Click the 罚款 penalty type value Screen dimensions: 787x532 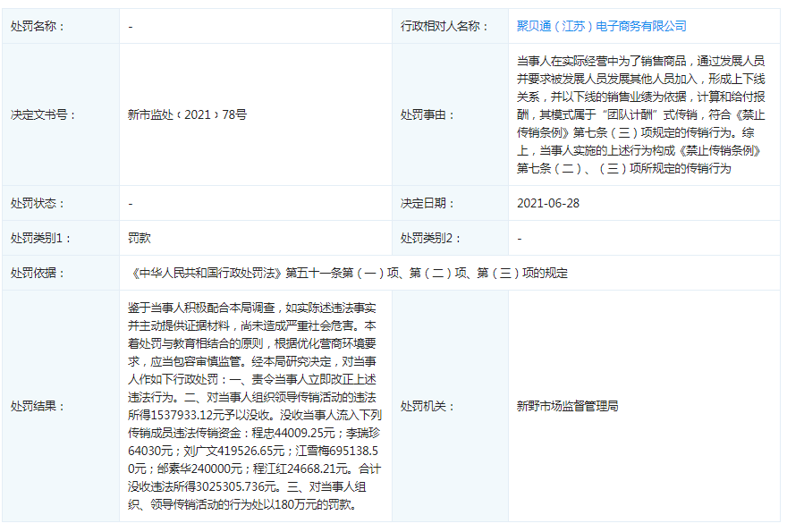click(x=140, y=239)
